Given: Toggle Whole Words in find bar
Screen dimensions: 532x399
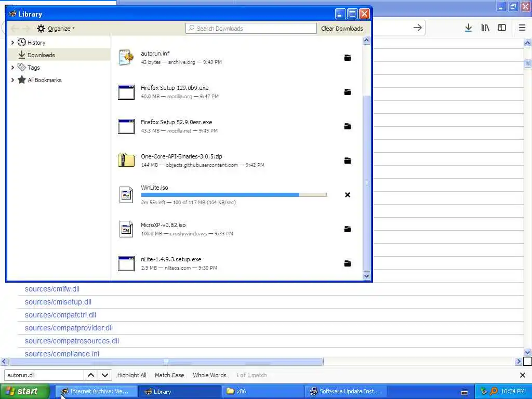Looking at the screenshot, I should point(209,375).
